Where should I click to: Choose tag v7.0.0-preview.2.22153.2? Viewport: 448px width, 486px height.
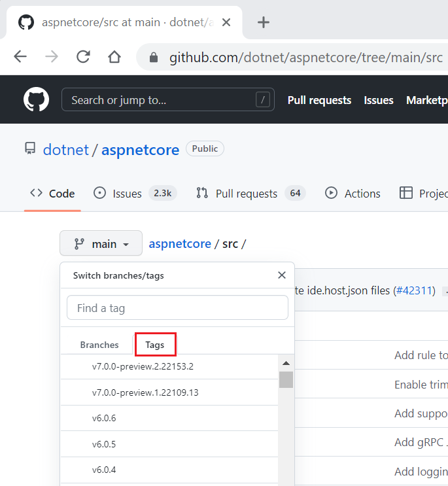(143, 366)
